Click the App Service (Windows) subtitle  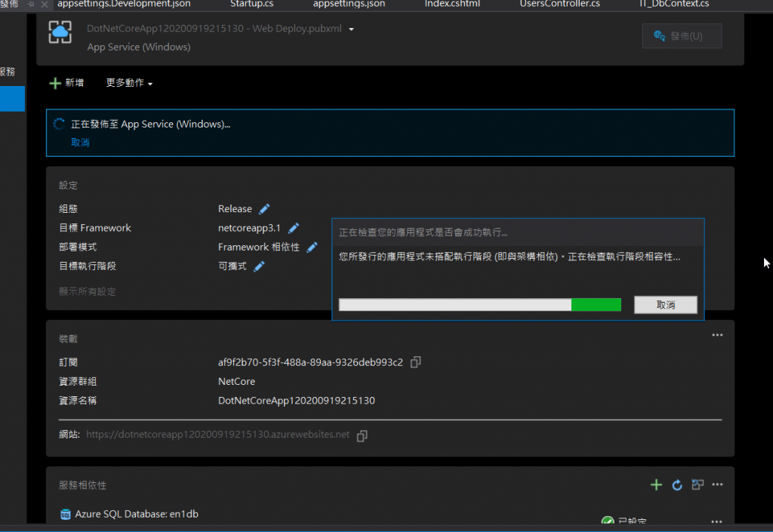pyautogui.click(x=139, y=48)
